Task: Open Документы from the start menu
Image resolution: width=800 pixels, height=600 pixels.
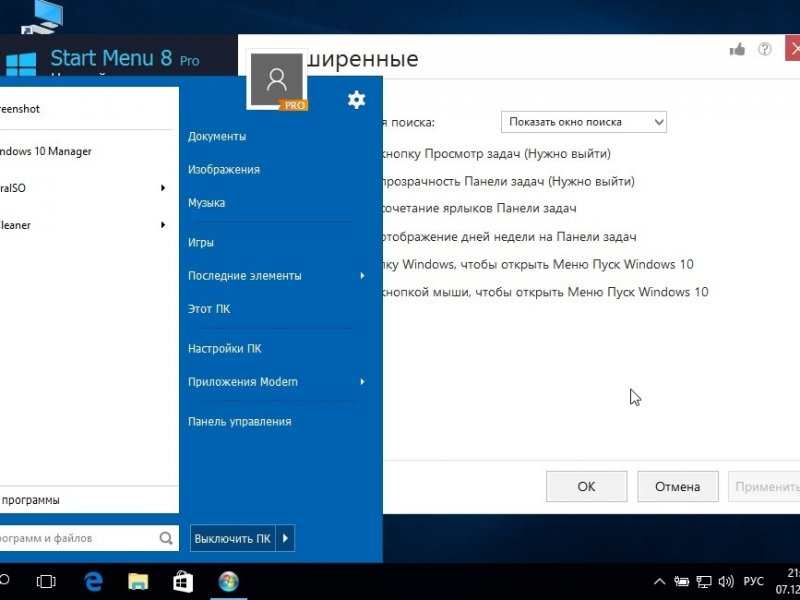Action: point(217,136)
